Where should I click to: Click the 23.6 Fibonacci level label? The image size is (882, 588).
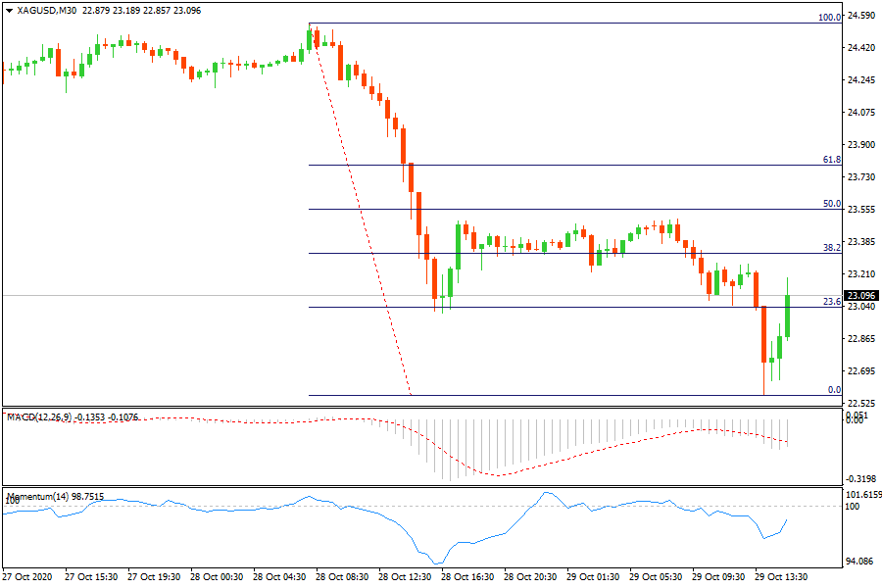tap(832, 302)
